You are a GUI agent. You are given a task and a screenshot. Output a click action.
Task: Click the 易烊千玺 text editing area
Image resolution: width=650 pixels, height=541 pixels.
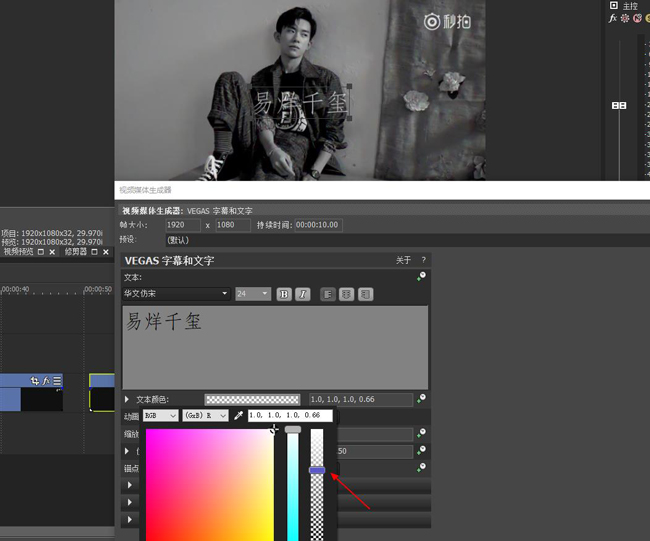(275, 347)
